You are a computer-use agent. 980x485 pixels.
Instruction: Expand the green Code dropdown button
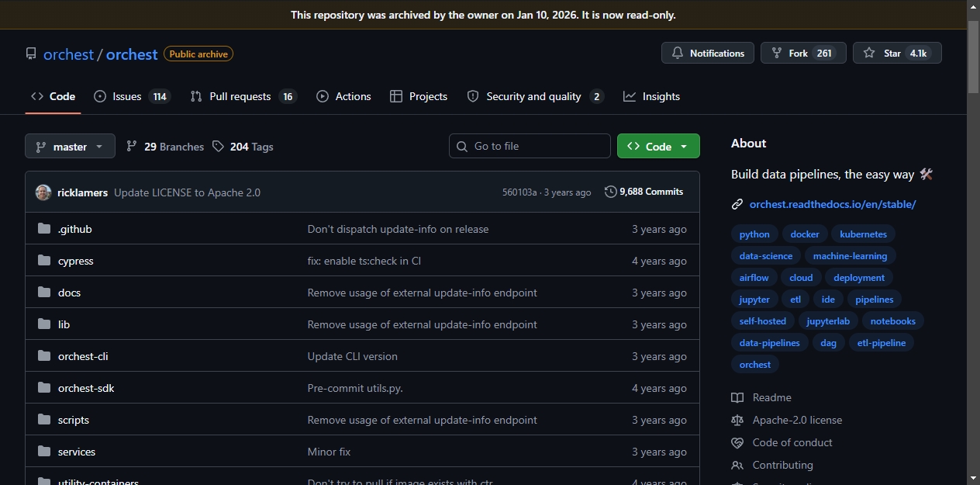tap(658, 146)
